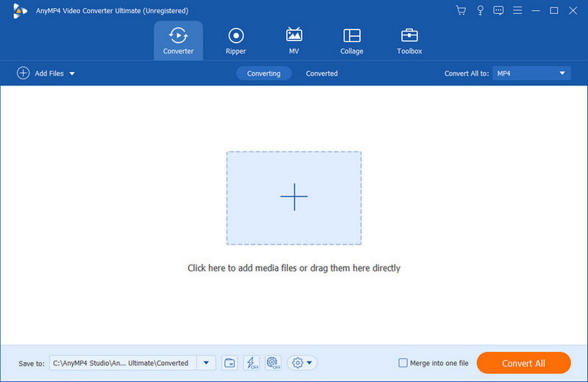Select the Converting tab
Viewport: 588px width, 382px height.
264,73
